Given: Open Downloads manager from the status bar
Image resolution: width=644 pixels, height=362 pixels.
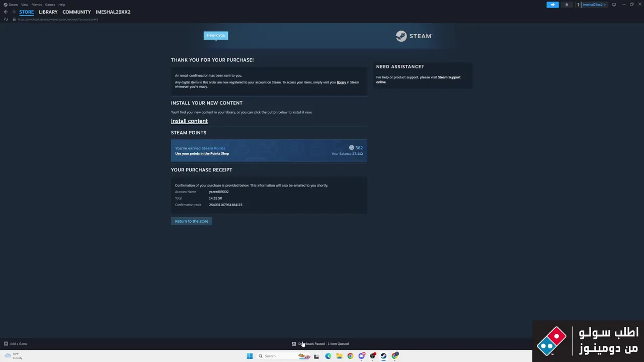Looking at the screenshot, I should pyautogui.click(x=320, y=344).
